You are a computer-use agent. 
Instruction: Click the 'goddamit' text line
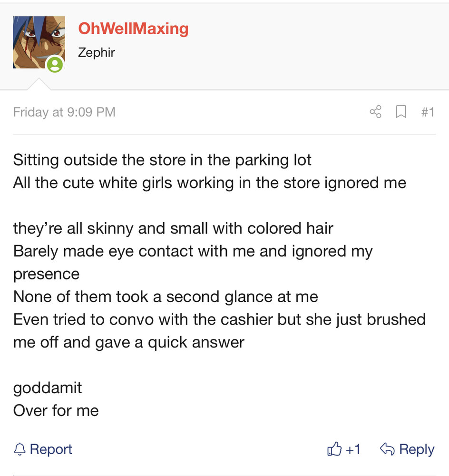click(x=48, y=387)
